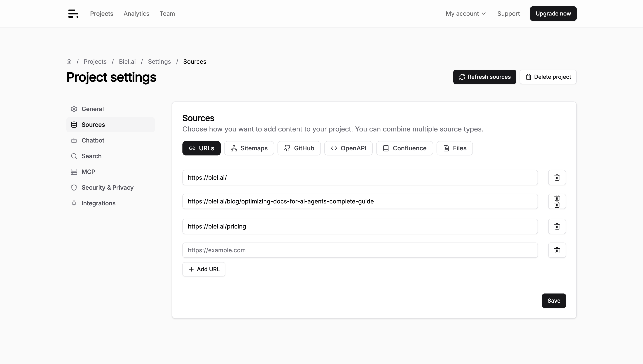Open Sources settings in sidebar
This screenshot has height=364, width=643.
(x=110, y=124)
